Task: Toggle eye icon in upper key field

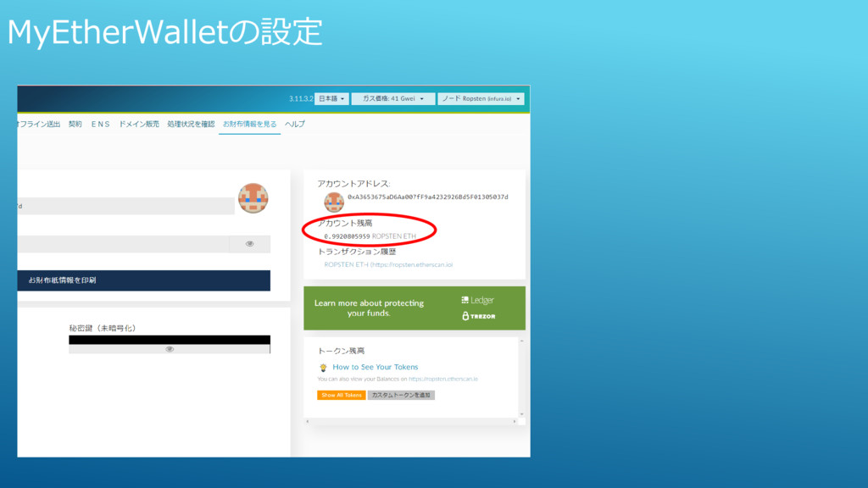Action: click(x=250, y=244)
